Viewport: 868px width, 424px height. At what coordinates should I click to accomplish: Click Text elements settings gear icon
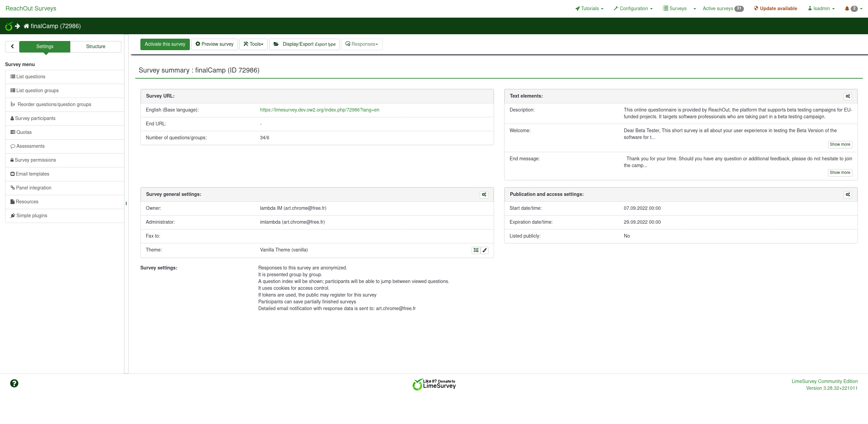(848, 96)
